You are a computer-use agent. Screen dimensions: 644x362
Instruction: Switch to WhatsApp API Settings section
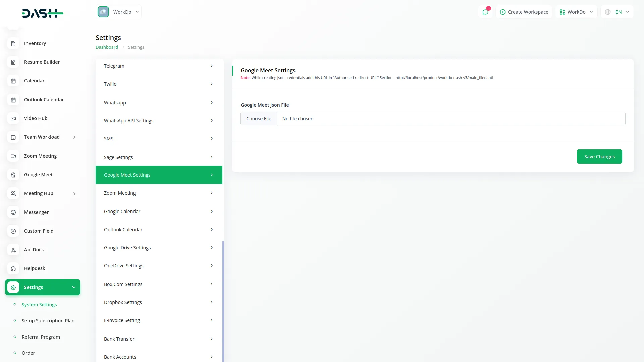(x=159, y=120)
